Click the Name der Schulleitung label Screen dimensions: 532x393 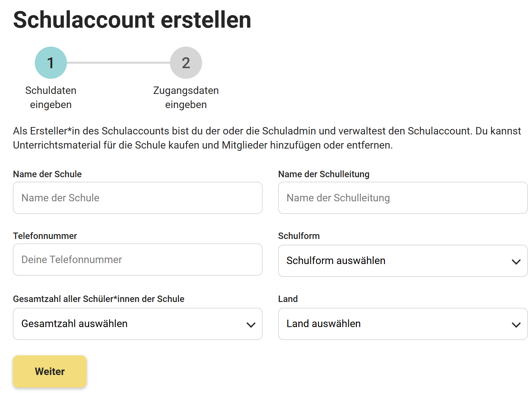point(323,174)
